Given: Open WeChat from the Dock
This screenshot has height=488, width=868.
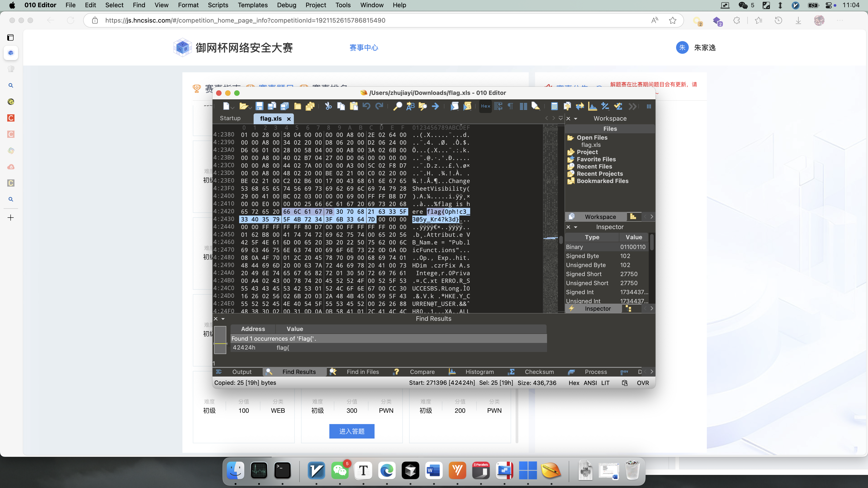Looking at the screenshot, I should pyautogui.click(x=340, y=470).
